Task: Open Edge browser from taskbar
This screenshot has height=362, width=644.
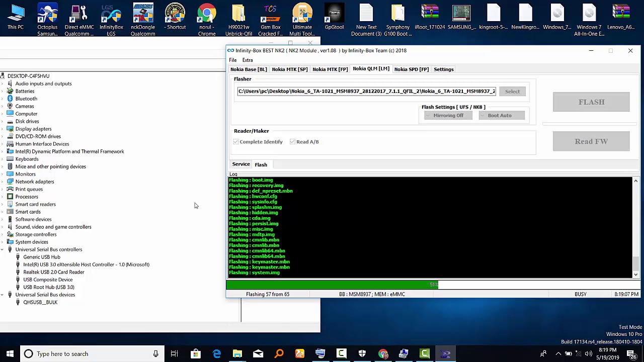Action: 216,353
